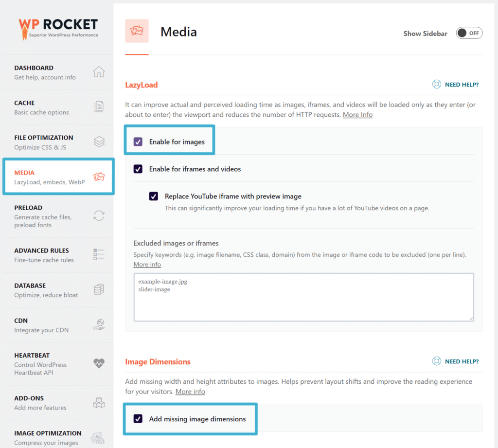
Task: Open the CDN settings section
Action: tap(58, 325)
